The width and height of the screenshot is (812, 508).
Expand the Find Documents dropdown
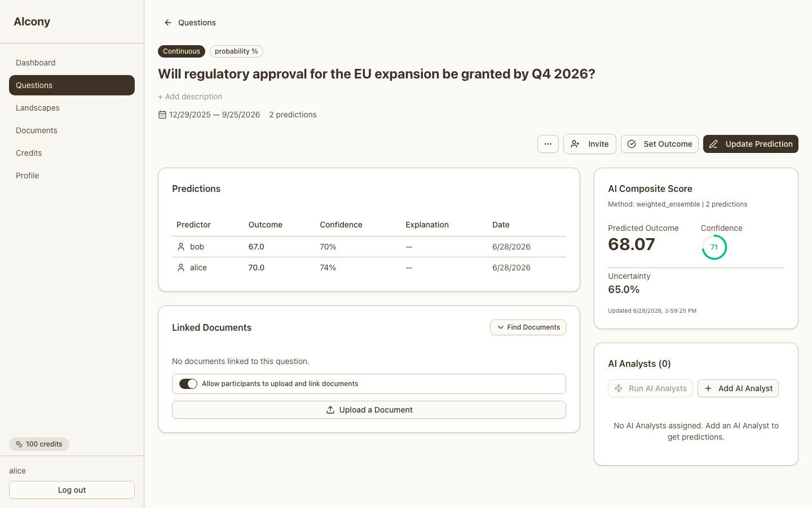(528, 327)
